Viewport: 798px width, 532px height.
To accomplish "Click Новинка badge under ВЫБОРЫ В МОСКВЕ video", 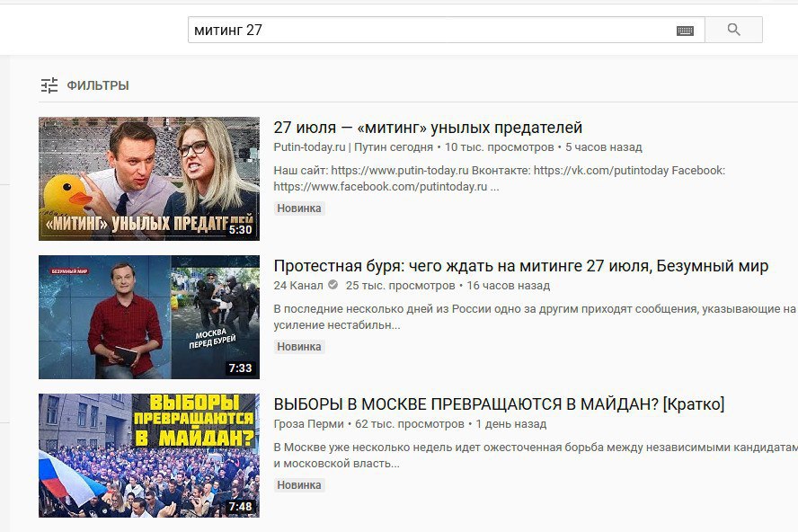I will click(x=299, y=485).
